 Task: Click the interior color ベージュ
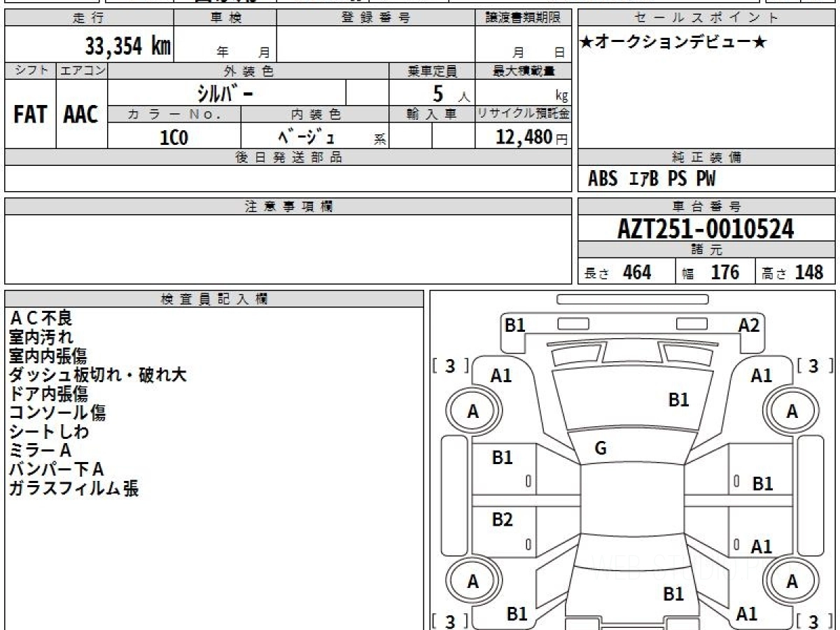(x=307, y=136)
